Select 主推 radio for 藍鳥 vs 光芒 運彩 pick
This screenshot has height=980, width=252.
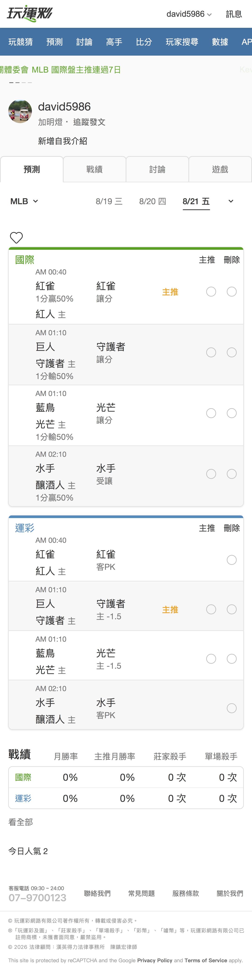point(211,659)
